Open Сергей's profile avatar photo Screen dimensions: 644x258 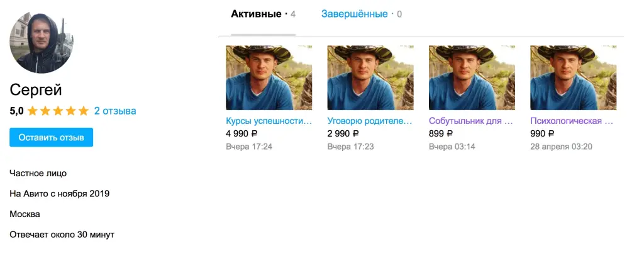(42, 42)
